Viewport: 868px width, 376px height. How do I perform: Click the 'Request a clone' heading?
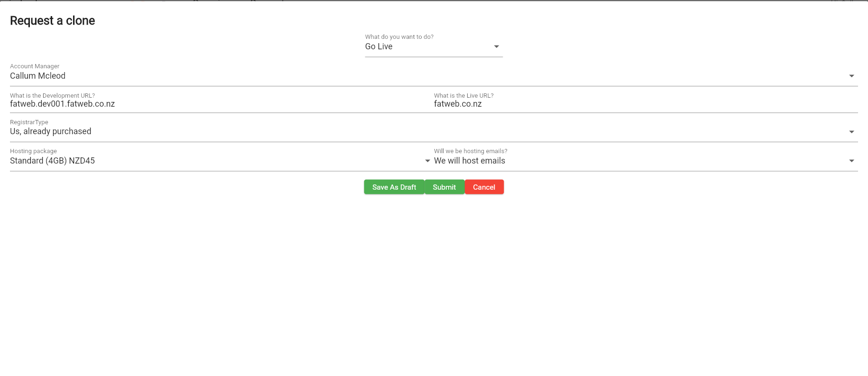pos(53,21)
